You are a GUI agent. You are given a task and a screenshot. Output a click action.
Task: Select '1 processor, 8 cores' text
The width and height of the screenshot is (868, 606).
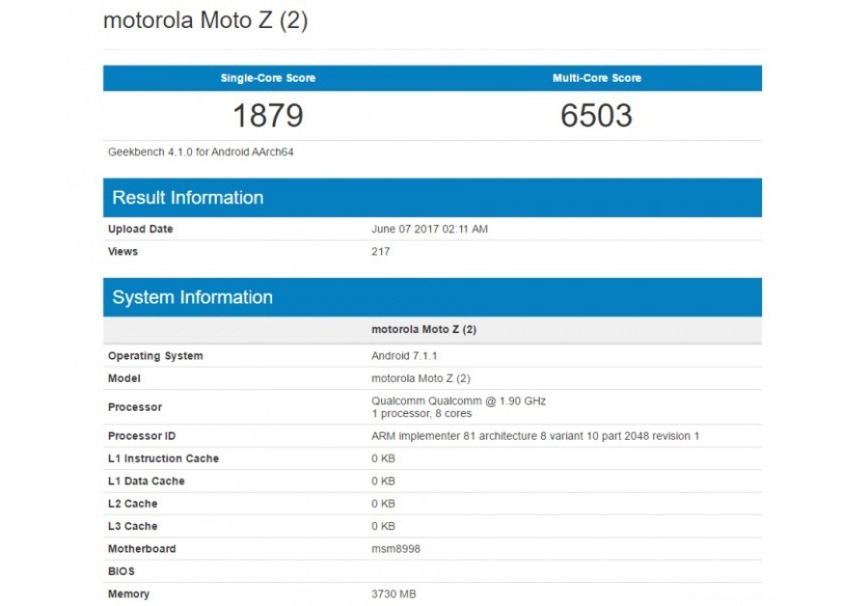coord(421,414)
